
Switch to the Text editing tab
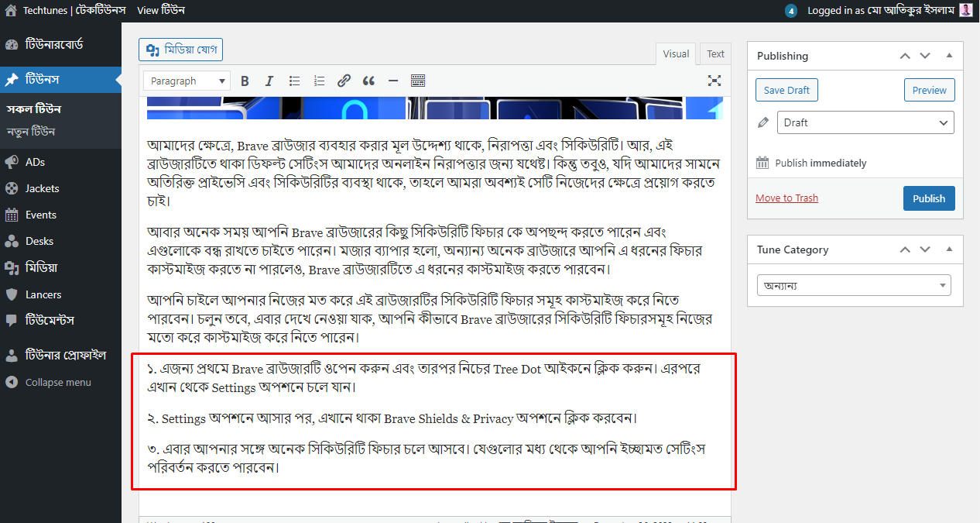click(x=714, y=53)
